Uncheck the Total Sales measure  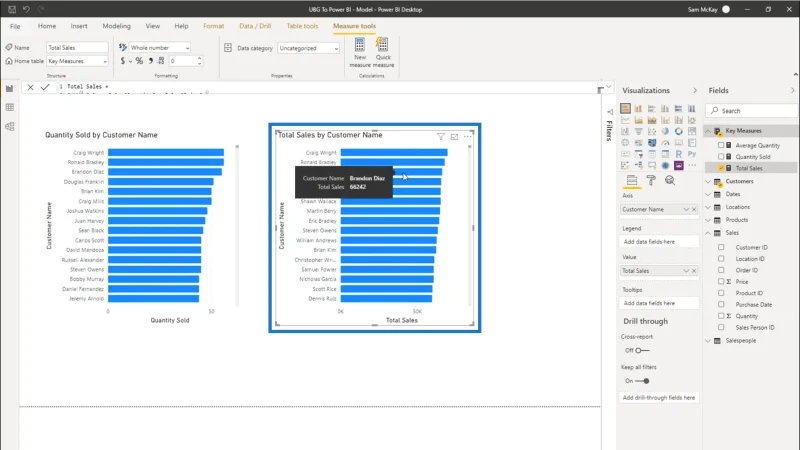[721, 168]
